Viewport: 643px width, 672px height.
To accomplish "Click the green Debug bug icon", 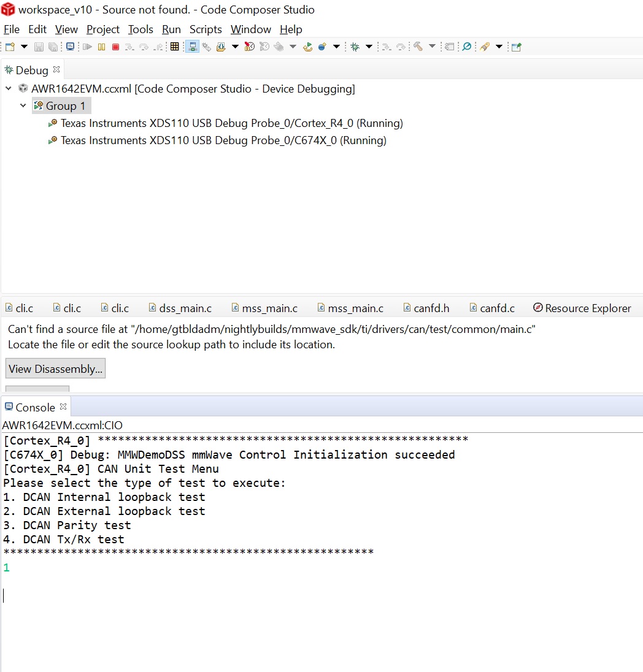I will [x=355, y=47].
